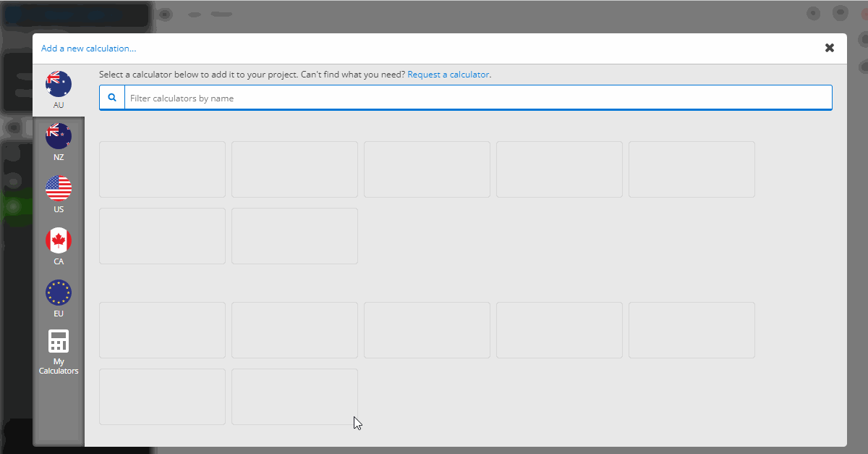Open My Calculators section
This screenshot has height=454, width=868.
pos(59,353)
